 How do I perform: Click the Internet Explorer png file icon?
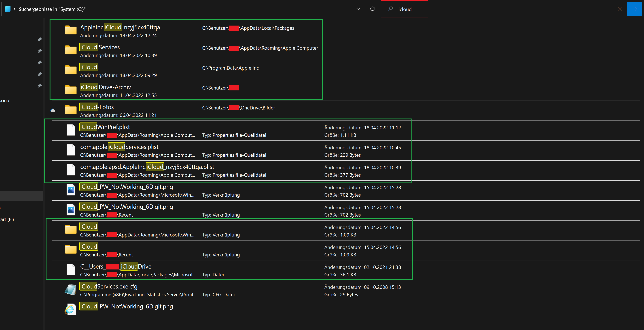point(71,309)
